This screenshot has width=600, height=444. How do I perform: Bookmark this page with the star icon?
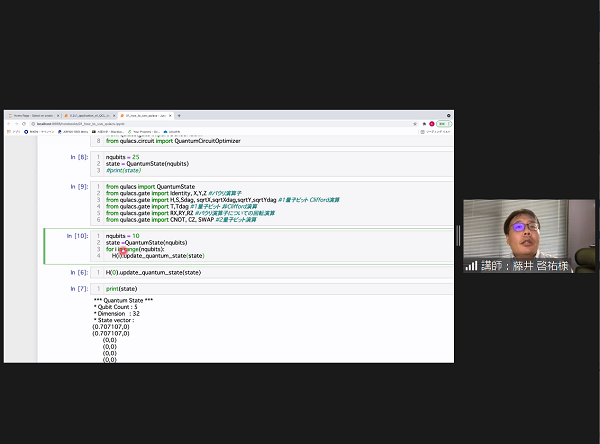pos(415,124)
